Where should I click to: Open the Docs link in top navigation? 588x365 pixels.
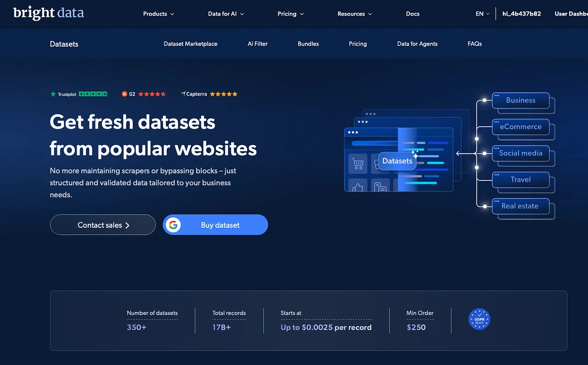coord(413,14)
